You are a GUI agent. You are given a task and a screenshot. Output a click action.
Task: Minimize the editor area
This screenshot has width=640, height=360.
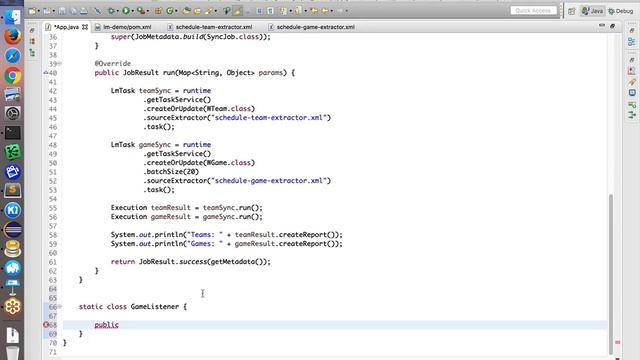(x=602, y=26)
